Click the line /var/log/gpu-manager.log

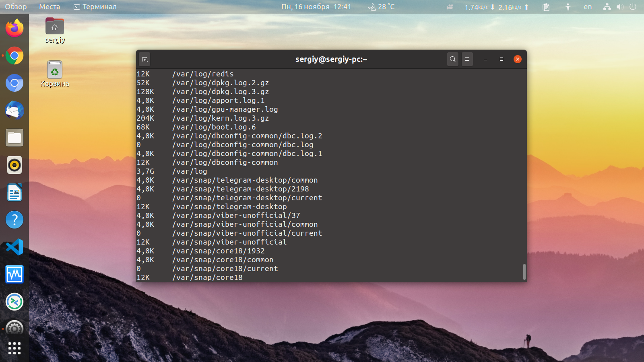pos(225,109)
